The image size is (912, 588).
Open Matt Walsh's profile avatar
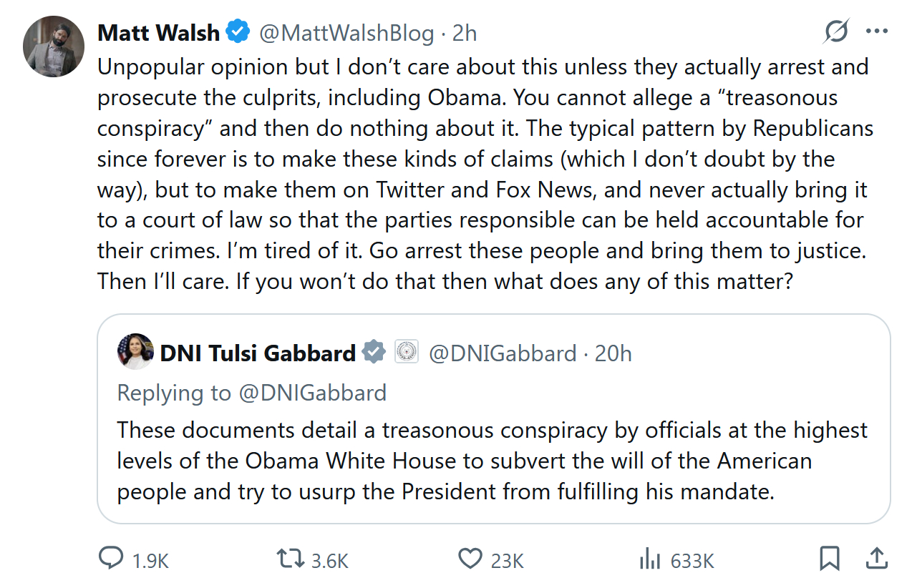[54, 46]
